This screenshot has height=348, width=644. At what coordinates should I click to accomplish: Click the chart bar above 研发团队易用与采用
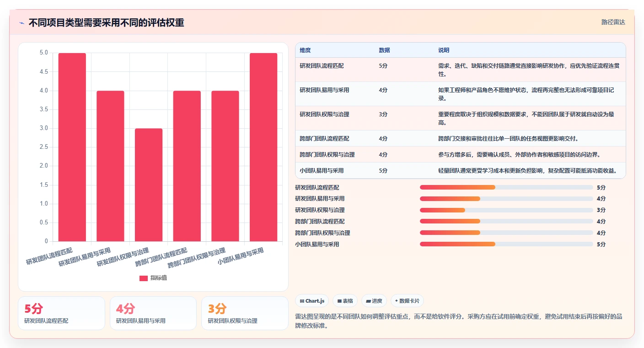[110, 166]
